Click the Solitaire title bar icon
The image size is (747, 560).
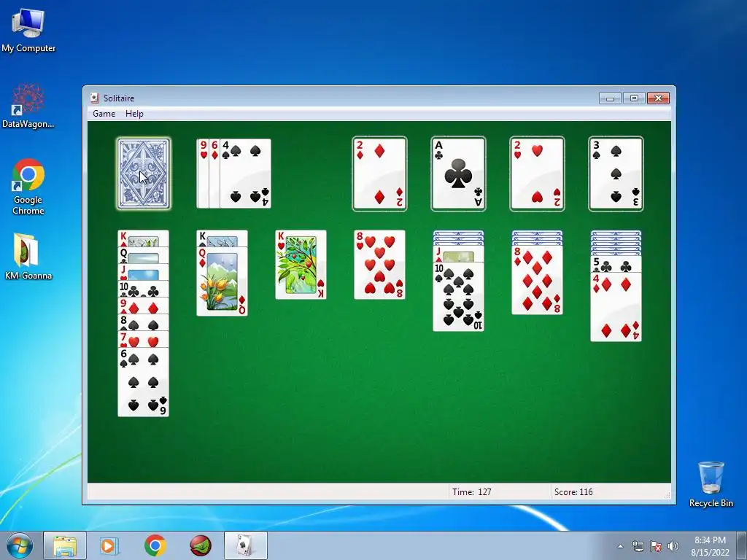[94, 98]
